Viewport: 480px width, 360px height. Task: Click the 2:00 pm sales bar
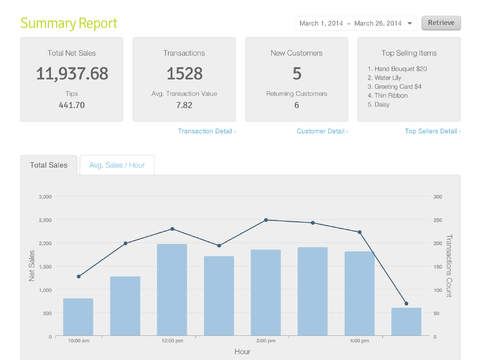coord(266,292)
